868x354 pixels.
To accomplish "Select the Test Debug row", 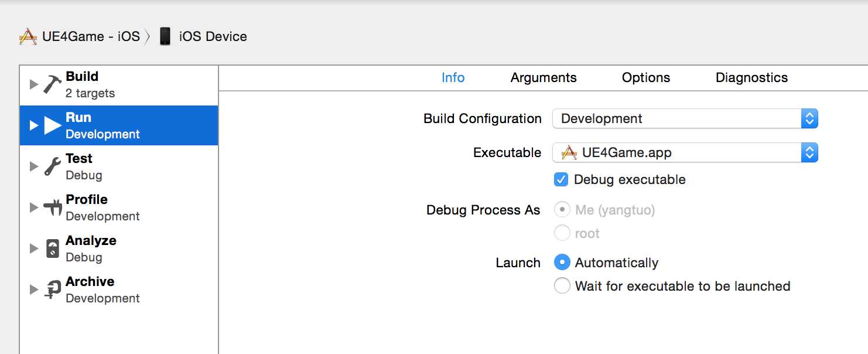I will pyautogui.click(x=119, y=166).
